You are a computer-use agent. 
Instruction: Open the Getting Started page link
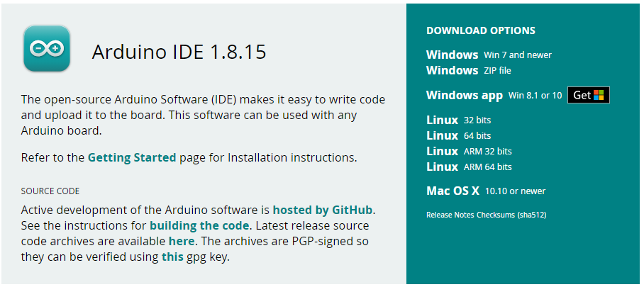(x=132, y=157)
